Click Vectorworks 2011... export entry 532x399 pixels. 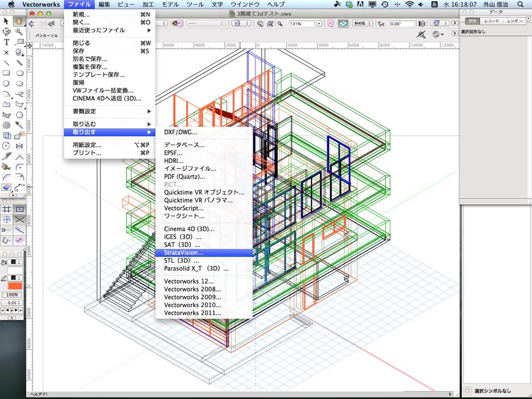[x=204, y=313]
